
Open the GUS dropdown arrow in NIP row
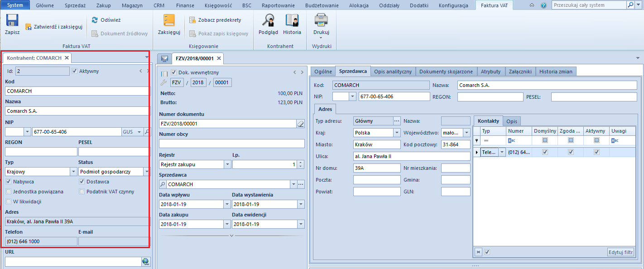pyautogui.click(x=139, y=132)
